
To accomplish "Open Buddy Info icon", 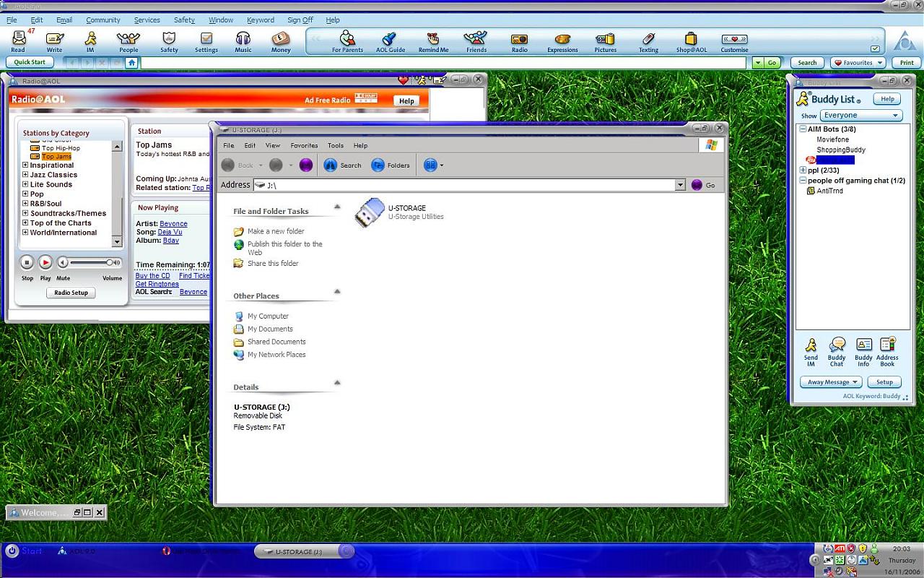I will [863, 352].
